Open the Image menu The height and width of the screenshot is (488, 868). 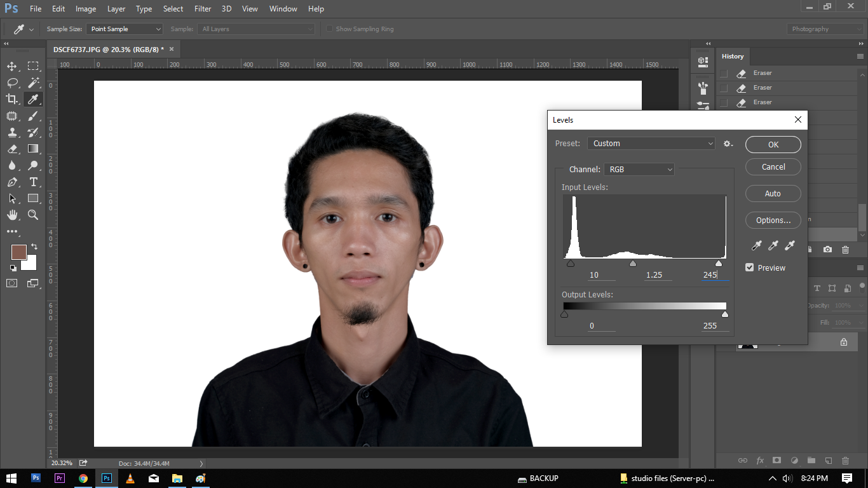point(86,9)
